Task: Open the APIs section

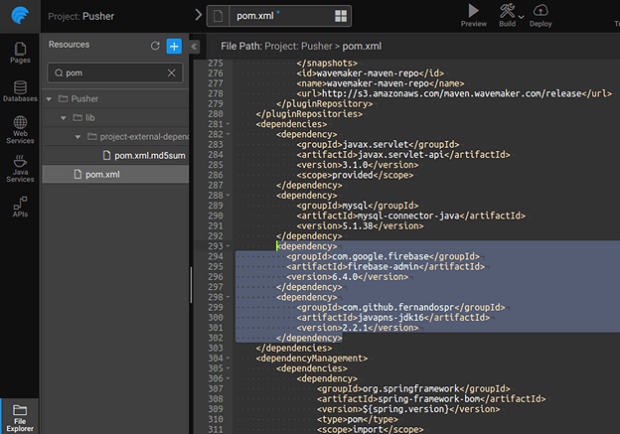Action: [19, 206]
